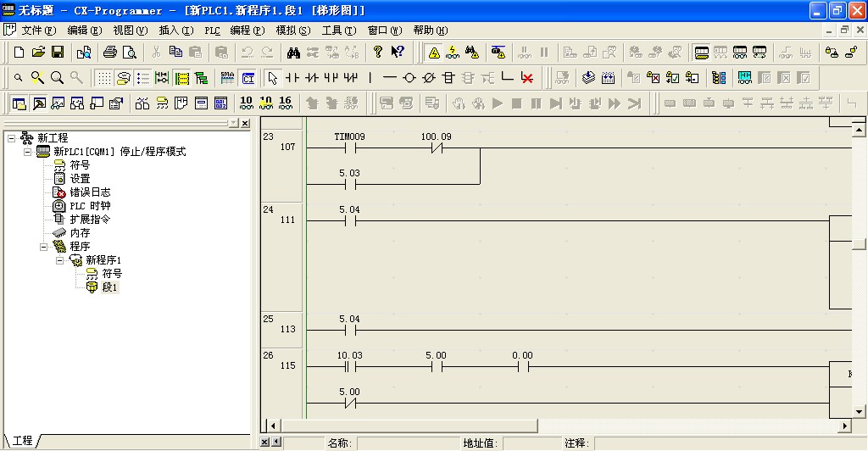Collapse the 新程序1 tree node
The width and height of the screenshot is (868, 451).
click(x=60, y=260)
